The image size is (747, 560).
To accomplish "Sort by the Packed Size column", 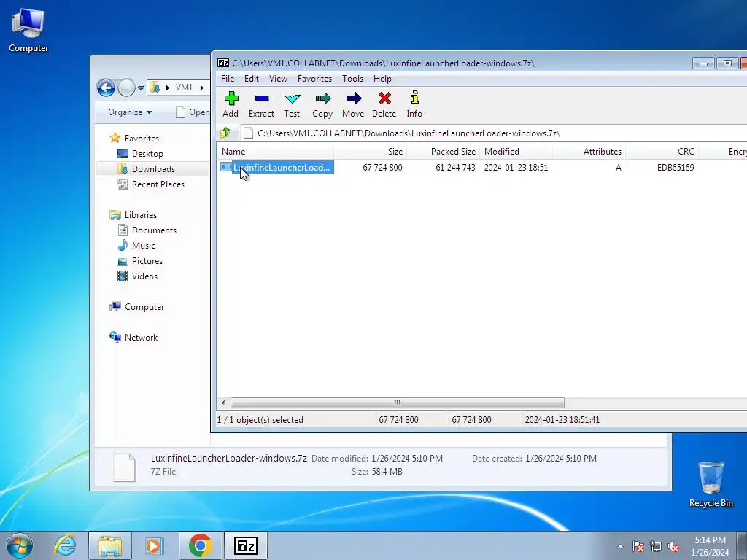I will coord(443,152).
